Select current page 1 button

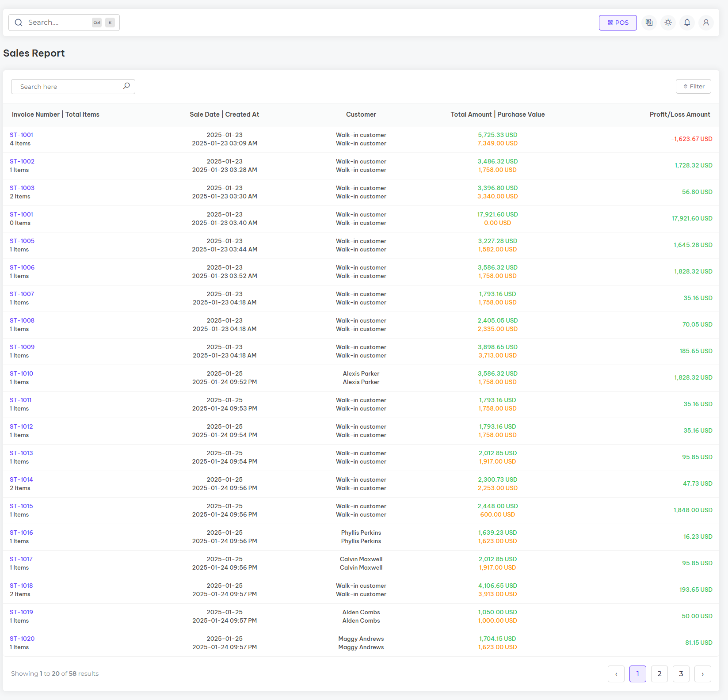coord(637,674)
